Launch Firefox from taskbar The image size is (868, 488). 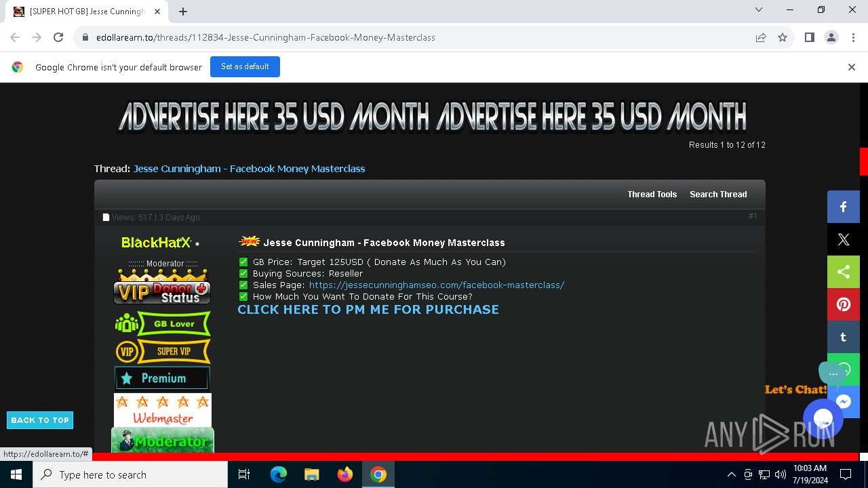[345, 474]
